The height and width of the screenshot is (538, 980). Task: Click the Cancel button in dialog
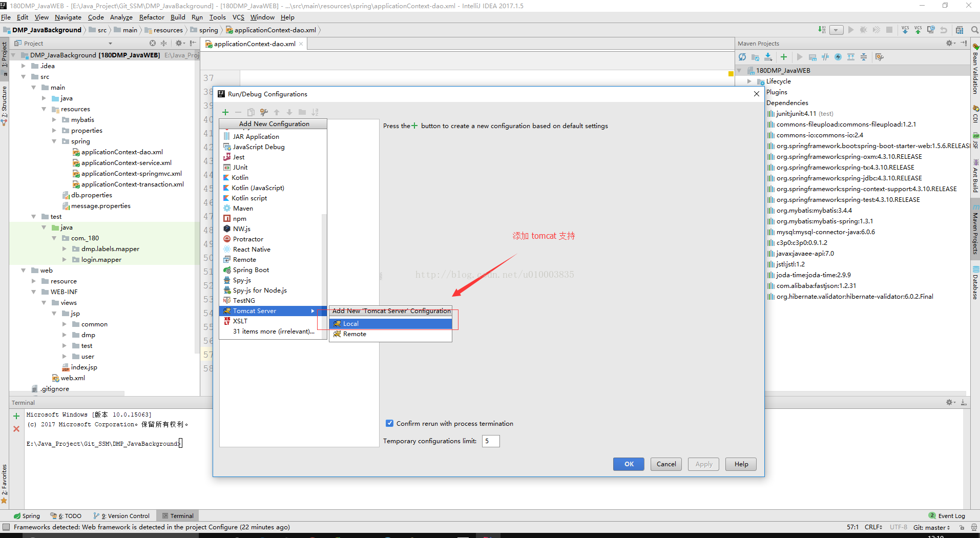coord(666,464)
